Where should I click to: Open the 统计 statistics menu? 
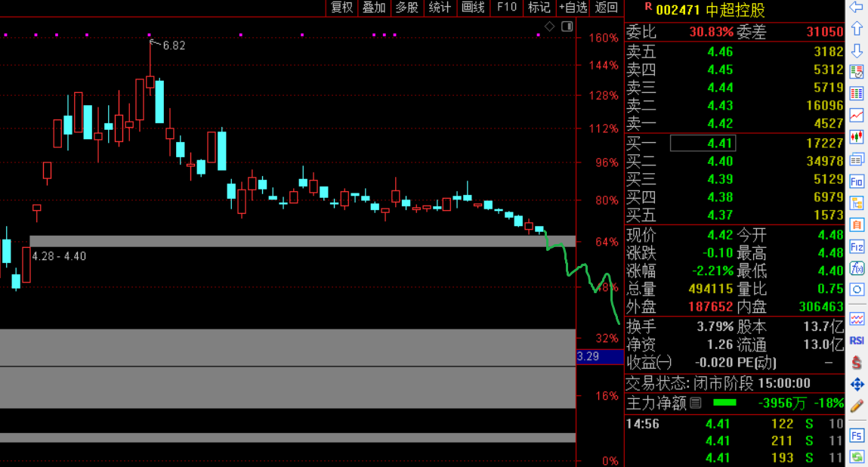point(440,8)
